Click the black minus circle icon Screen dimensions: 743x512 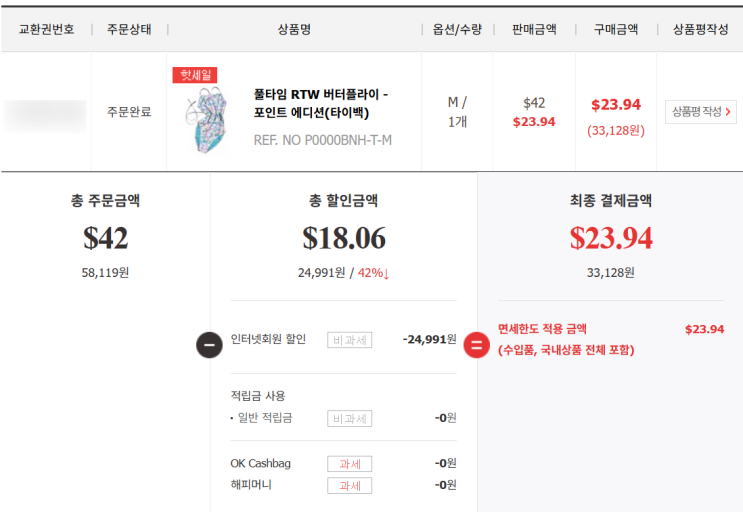pyautogui.click(x=209, y=345)
